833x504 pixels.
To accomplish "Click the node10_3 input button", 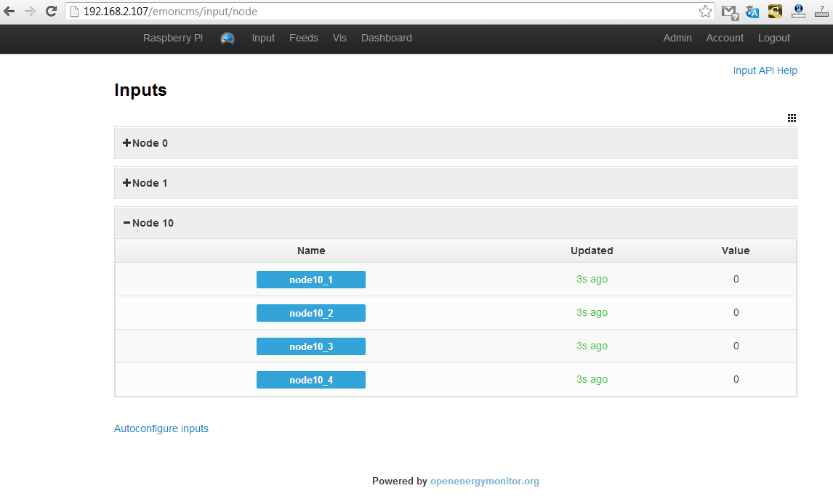I will [311, 346].
